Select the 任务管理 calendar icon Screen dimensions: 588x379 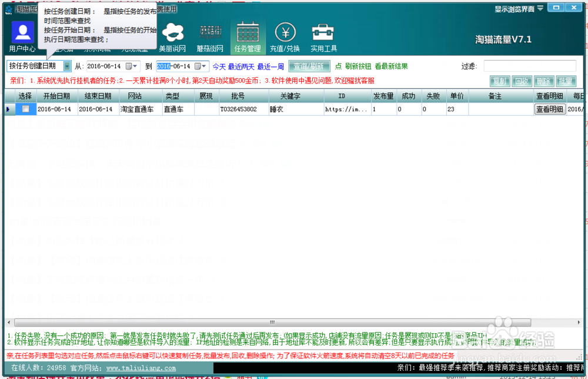pos(248,37)
